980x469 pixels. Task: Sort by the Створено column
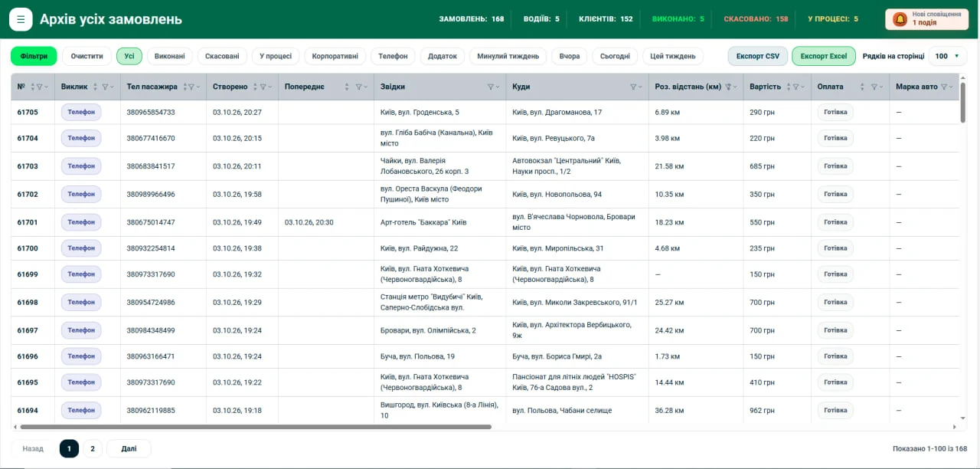pyautogui.click(x=255, y=87)
